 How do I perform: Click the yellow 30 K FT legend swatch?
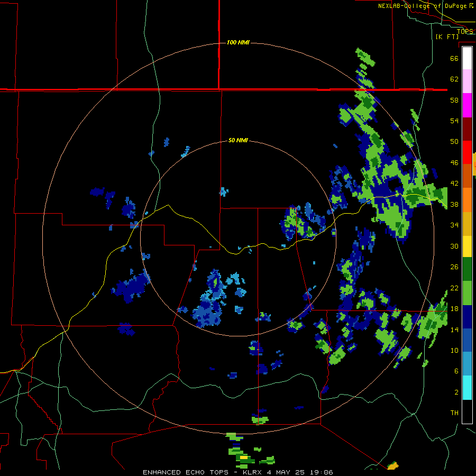[467, 246]
